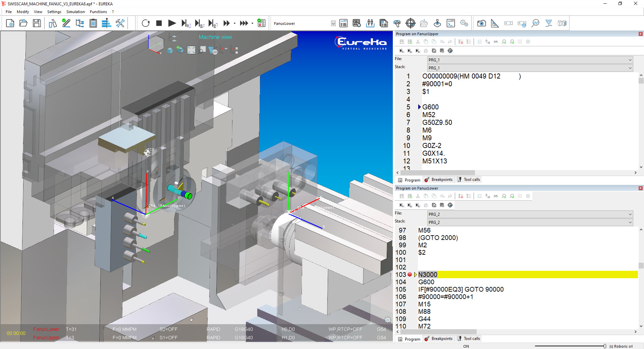The image size is (644, 349).
Task: Switch to Tool calls tab in FanucLower panel
Action: coord(469,339)
